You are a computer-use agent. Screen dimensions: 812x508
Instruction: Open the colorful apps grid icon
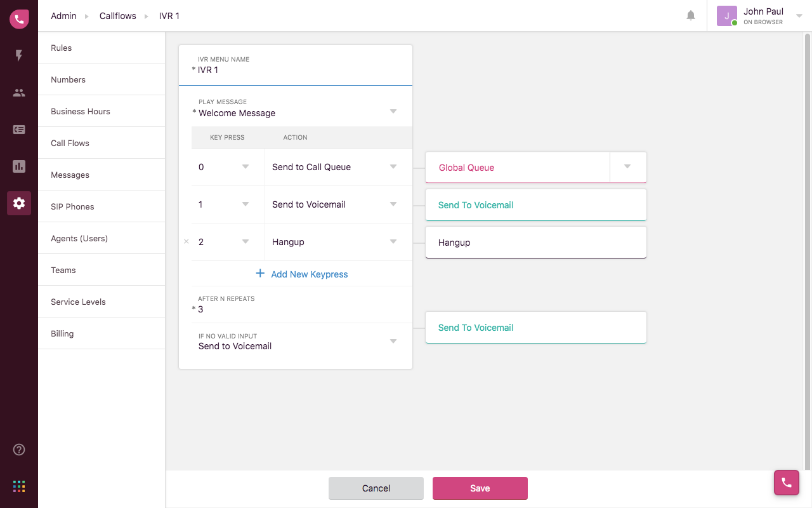(19, 486)
